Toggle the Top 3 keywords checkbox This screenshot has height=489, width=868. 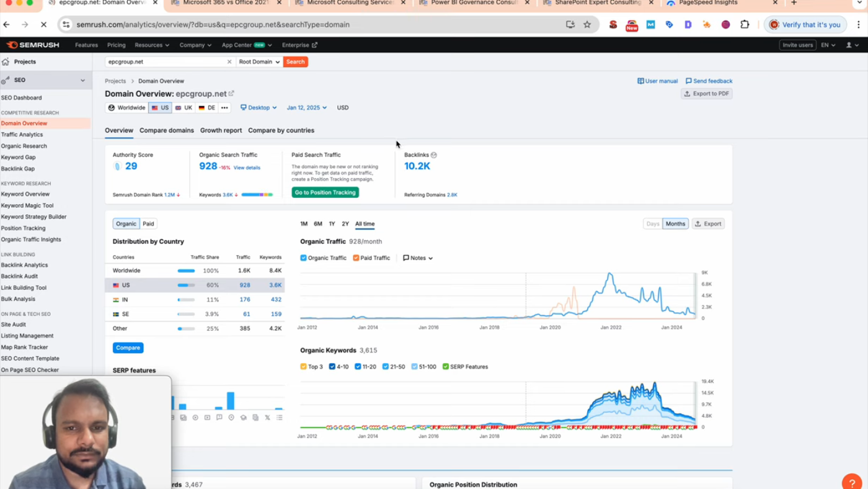303,367
